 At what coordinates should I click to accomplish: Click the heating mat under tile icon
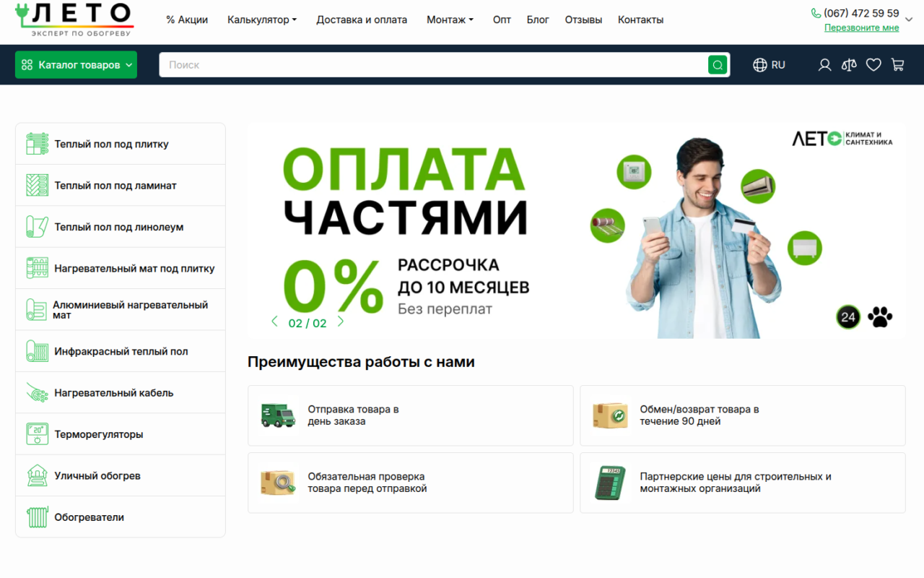37,268
